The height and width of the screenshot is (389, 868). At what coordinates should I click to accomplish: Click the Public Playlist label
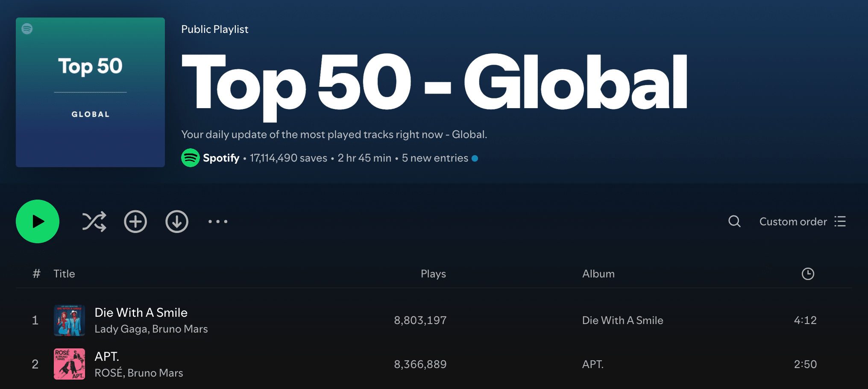click(215, 29)
